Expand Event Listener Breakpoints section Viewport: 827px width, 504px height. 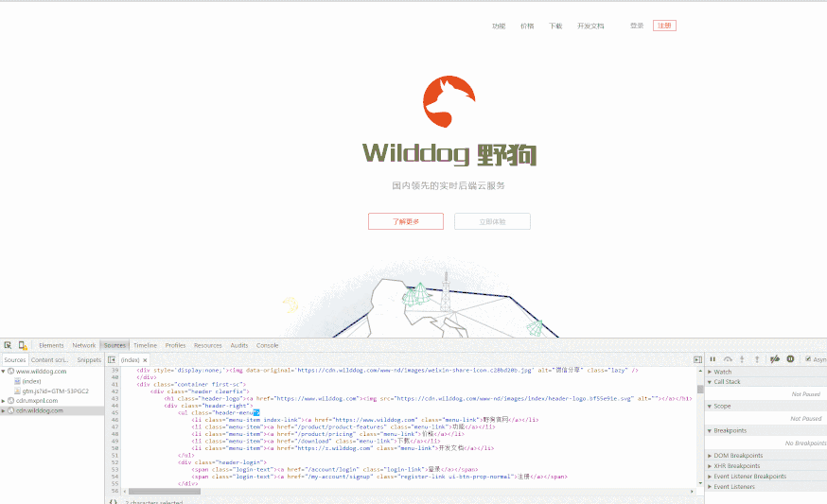tap(710, 476)
